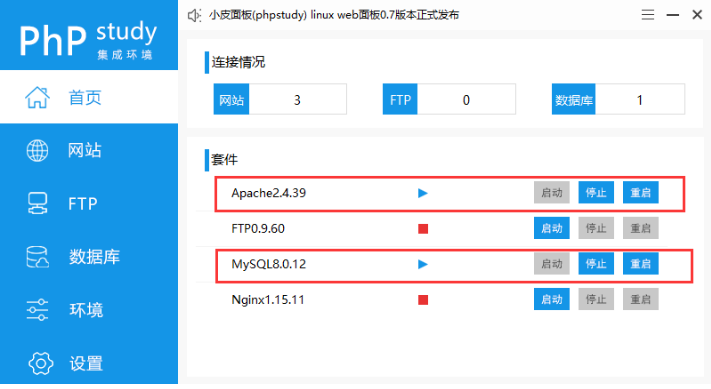
Task: Click the grayed 重启 button for Nginx1.15.11
Action: click(640, 299)
